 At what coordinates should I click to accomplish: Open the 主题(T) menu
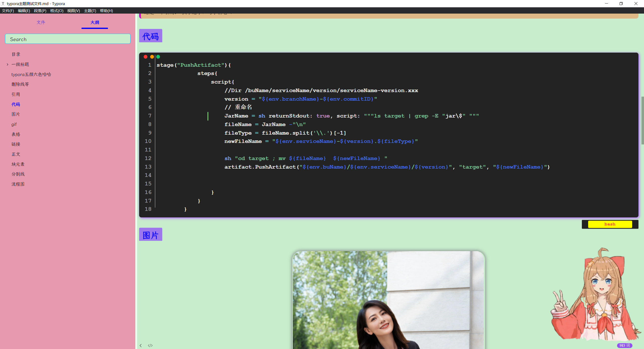pos(90,11)
